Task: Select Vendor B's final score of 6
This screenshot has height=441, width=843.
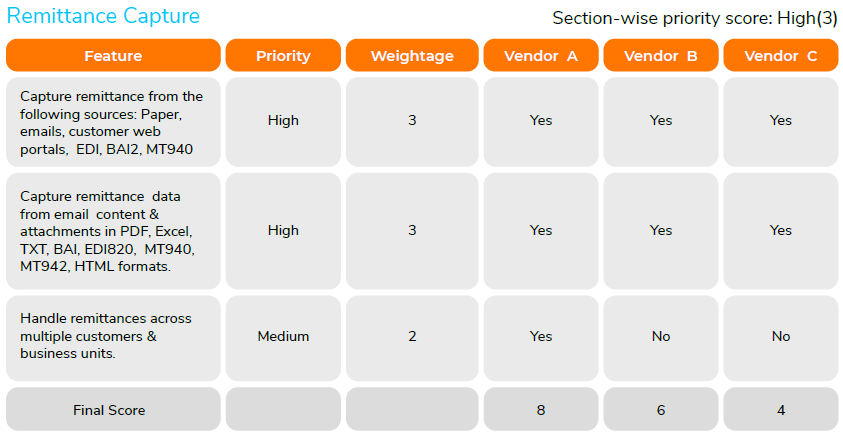Action: tap(661, 410)
